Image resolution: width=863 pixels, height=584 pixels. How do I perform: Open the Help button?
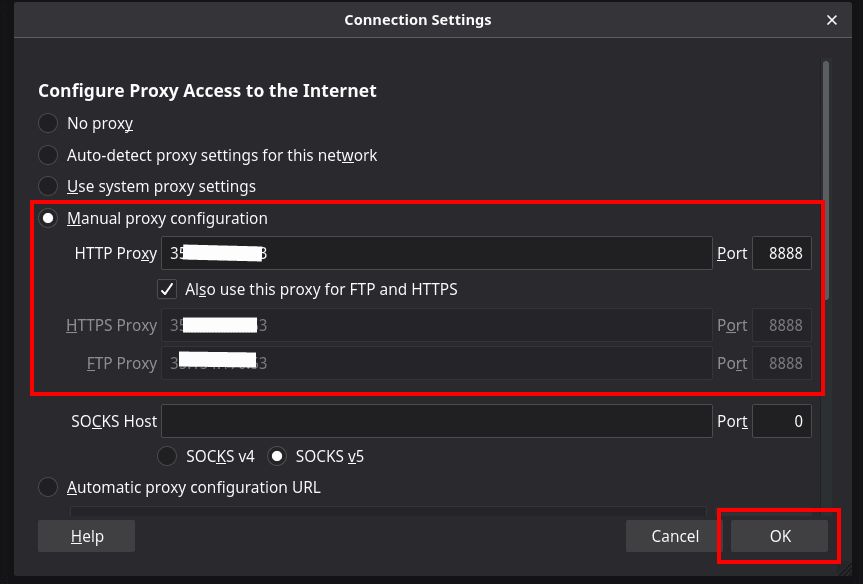click(x=86, y=536)
